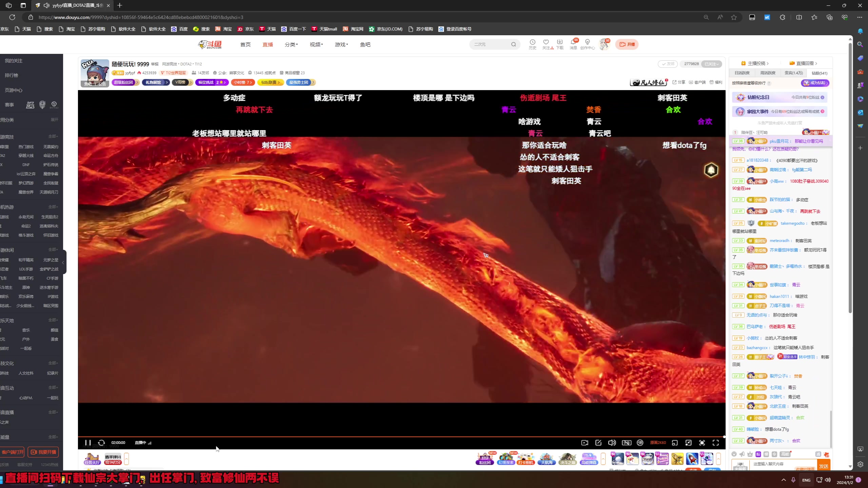Click the recording camera icon in player bar

tap(585, 443)
